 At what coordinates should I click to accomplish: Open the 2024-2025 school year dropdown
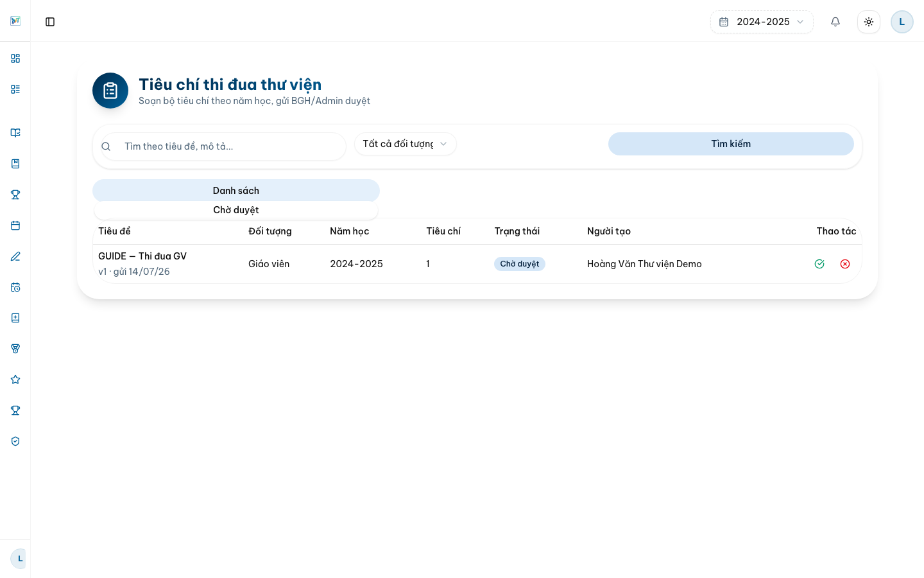(x=762, y=22)
